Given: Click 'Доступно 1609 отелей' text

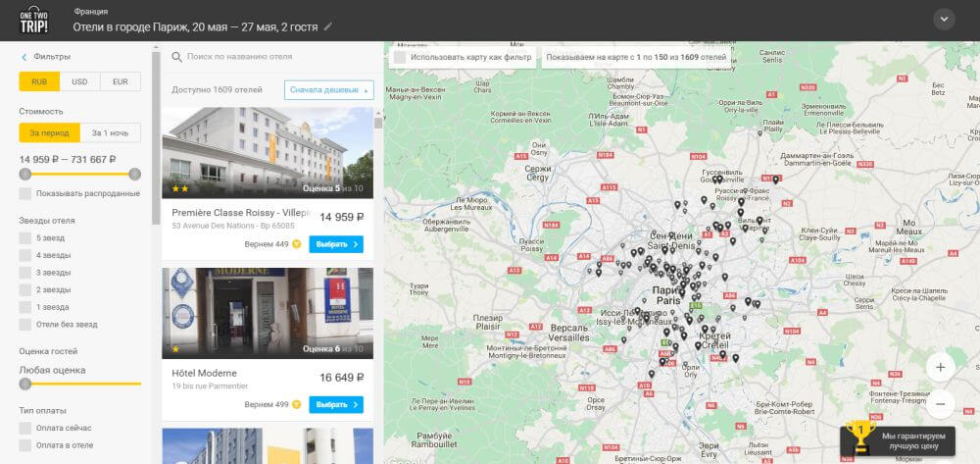Looking at the screenshot, I should click(217, 90).
